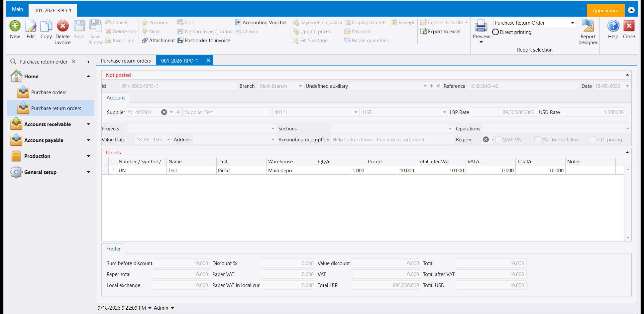Screen dimensions: 644x314
Task: Click the Accounting Voucher icon
Action: tap(238, 22)
